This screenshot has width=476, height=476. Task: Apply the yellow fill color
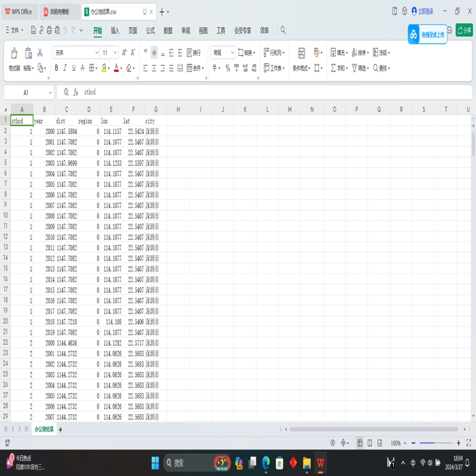tap(104, 68)
